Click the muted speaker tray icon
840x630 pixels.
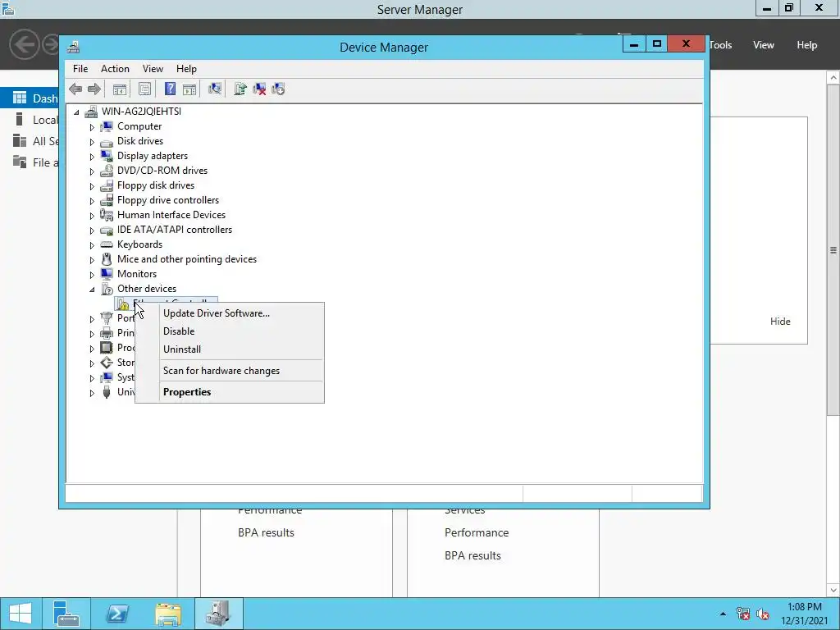click(x=763, y=614)
